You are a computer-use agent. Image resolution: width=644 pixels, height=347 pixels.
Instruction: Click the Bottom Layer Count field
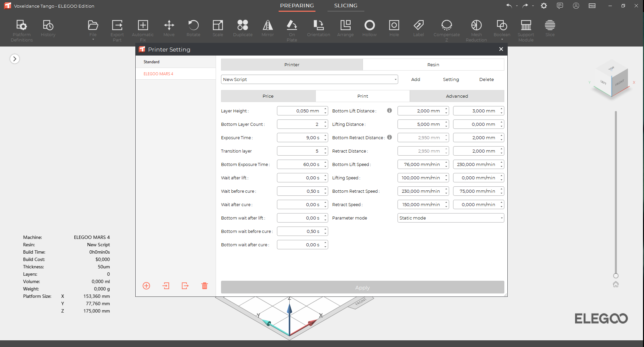click(x=302, y=124)
